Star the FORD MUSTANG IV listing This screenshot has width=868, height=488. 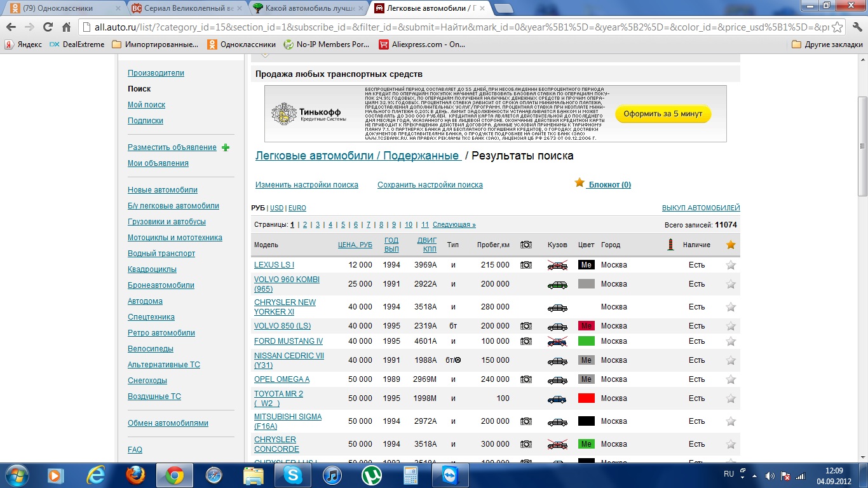coord(731,341)
